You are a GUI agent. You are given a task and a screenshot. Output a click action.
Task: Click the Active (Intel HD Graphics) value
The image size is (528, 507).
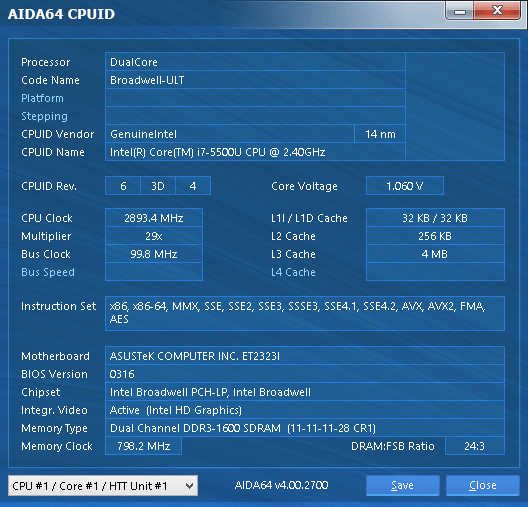pos(305,410)
